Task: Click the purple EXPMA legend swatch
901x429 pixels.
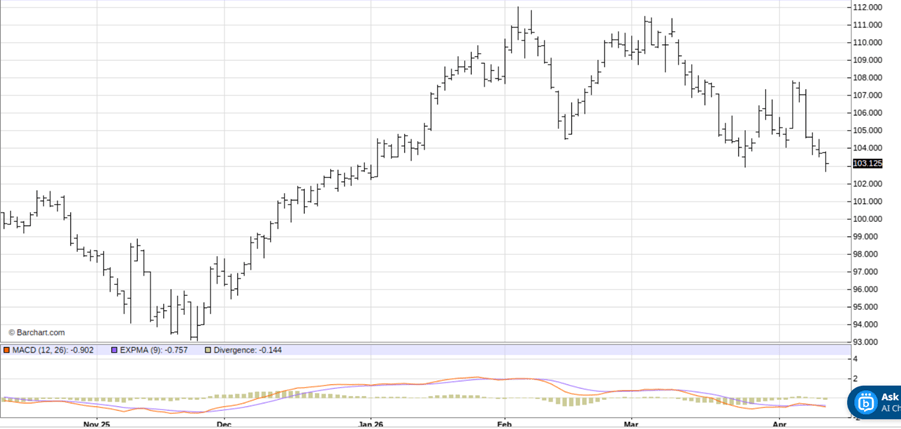Action: click(x=114, y=350)
